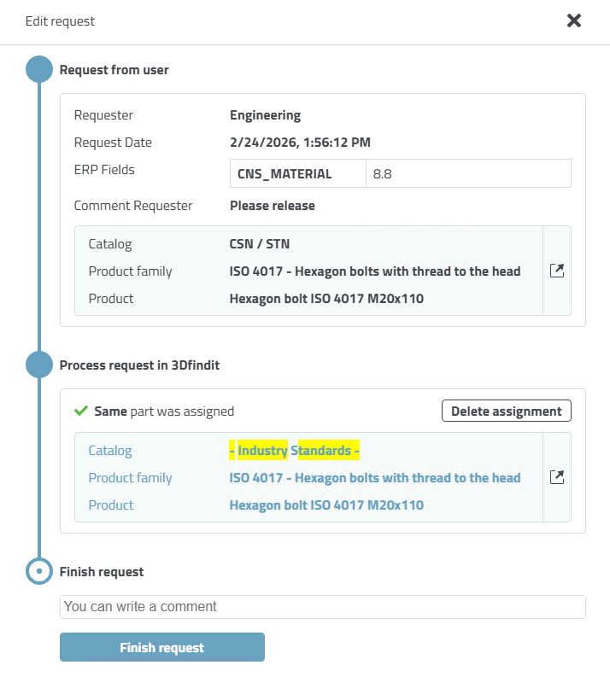Select the Request from user step circle
The image size is (610, 700).
pyautogui.click(x=39, y=69)
